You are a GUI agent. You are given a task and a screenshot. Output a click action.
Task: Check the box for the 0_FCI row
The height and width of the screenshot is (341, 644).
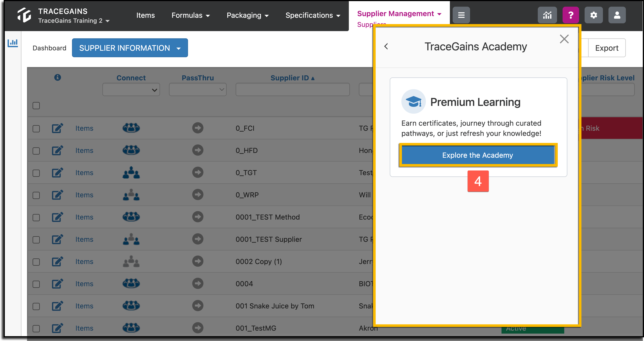(x=36, y=129)
